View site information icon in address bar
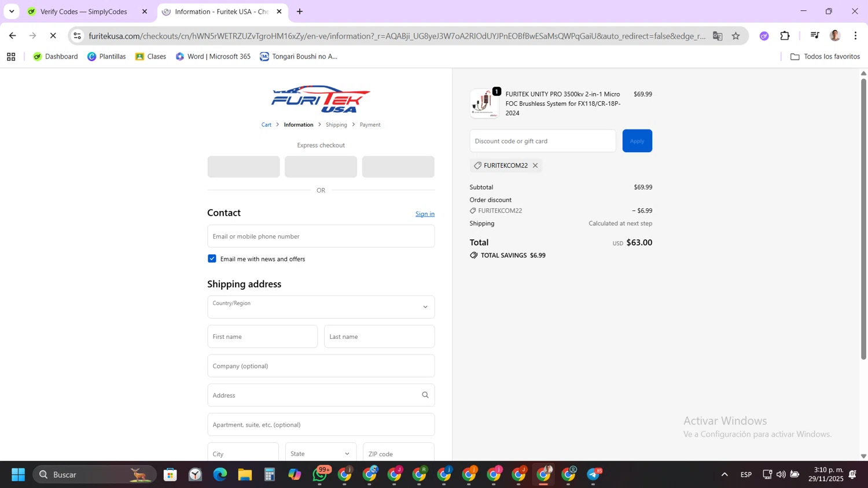Viewport: 868px width, 488px height. (77, 36)
